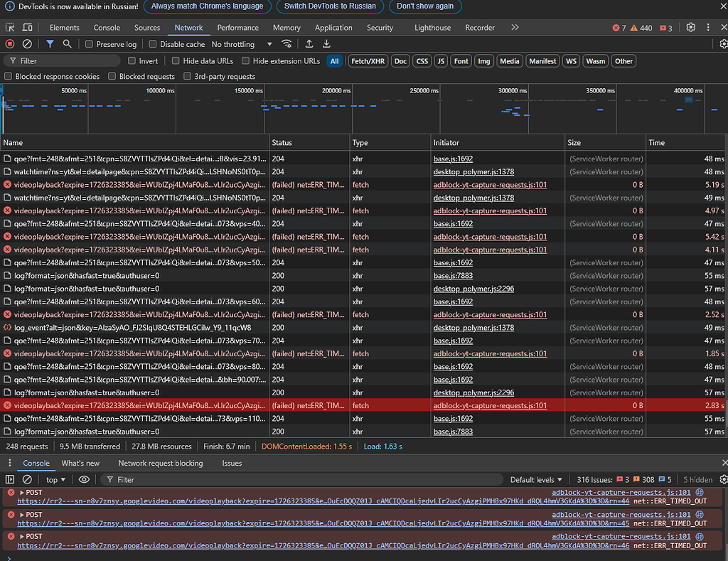728x561 pixels.
Task: Open the Performance tab
Action: [237, 28]
